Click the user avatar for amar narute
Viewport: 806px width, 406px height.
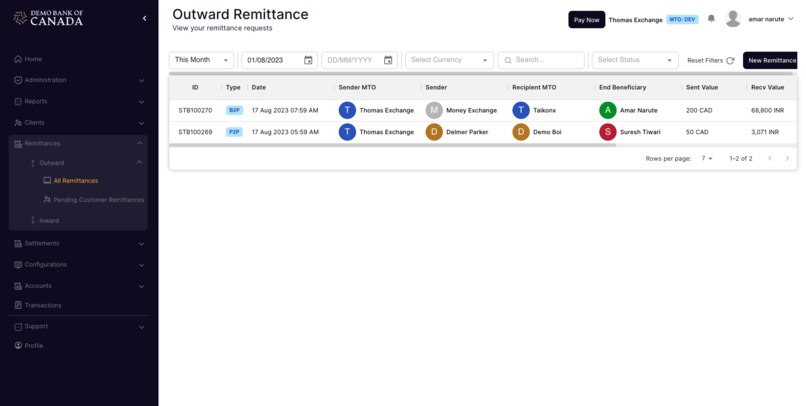[732, 19]
